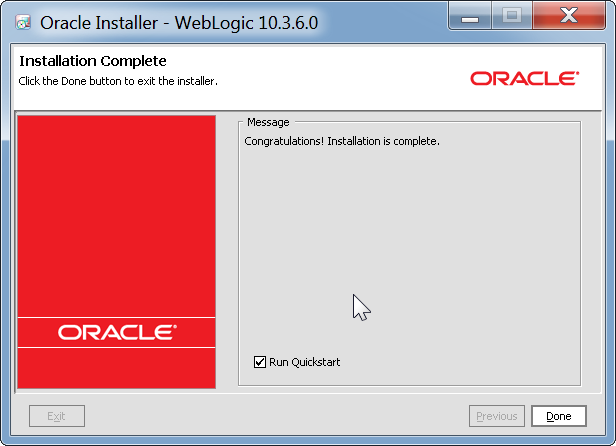Minimize the Oracle Installer window
Viewport: 616px width, 446px height.
470,16
